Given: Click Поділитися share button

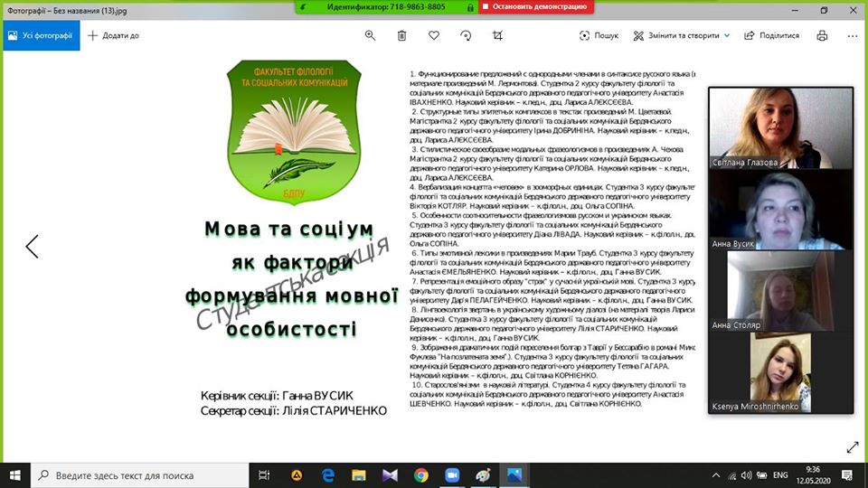Looking at the screenshot, I should [771, 35].
